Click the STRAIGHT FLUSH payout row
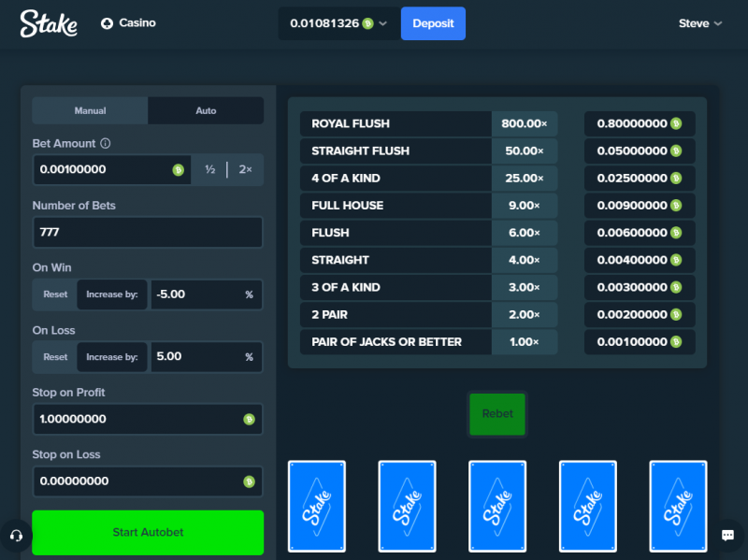 point(497,151)
